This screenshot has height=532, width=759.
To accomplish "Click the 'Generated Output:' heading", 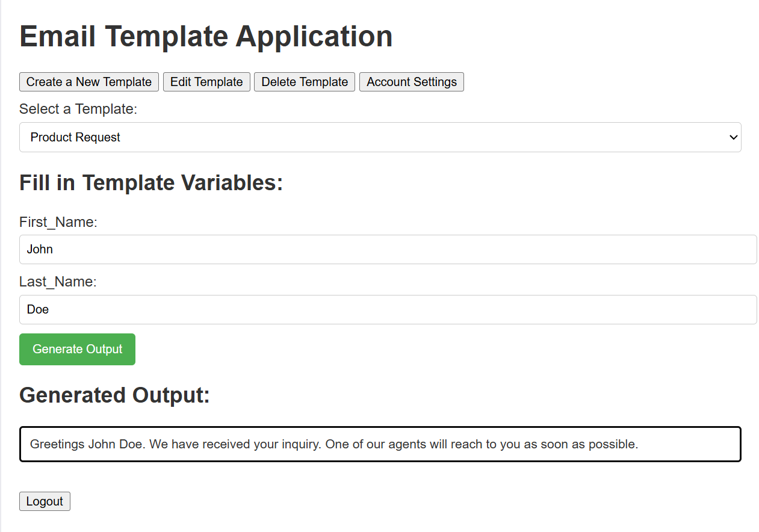I will tap(114, 395).
